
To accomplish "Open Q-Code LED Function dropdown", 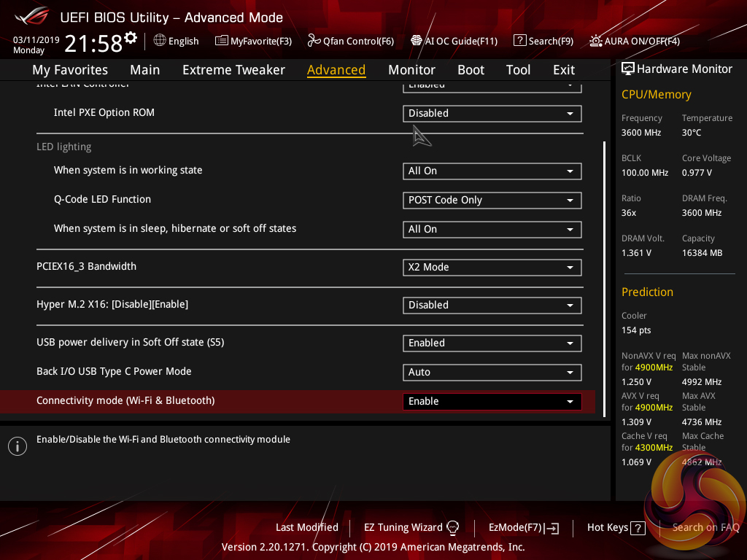I will coord(492,200).
